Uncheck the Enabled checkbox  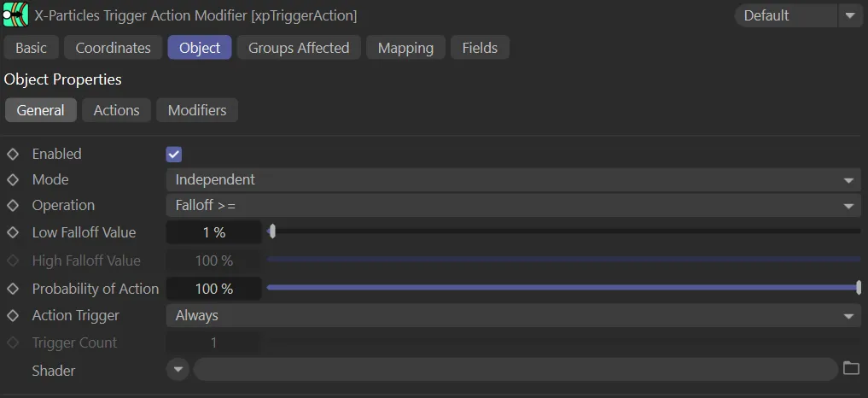(174, 155)
